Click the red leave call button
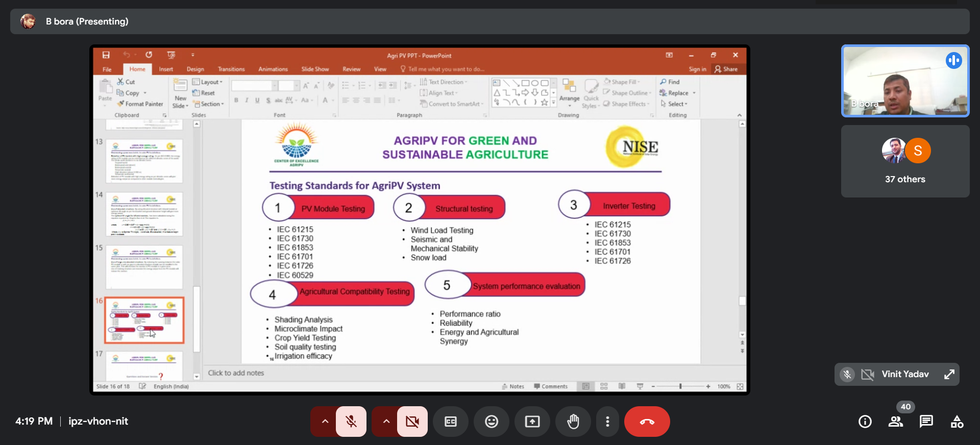The width and height of the screenshot is (980, 445). pyautogui.click(x=647, y=422)
